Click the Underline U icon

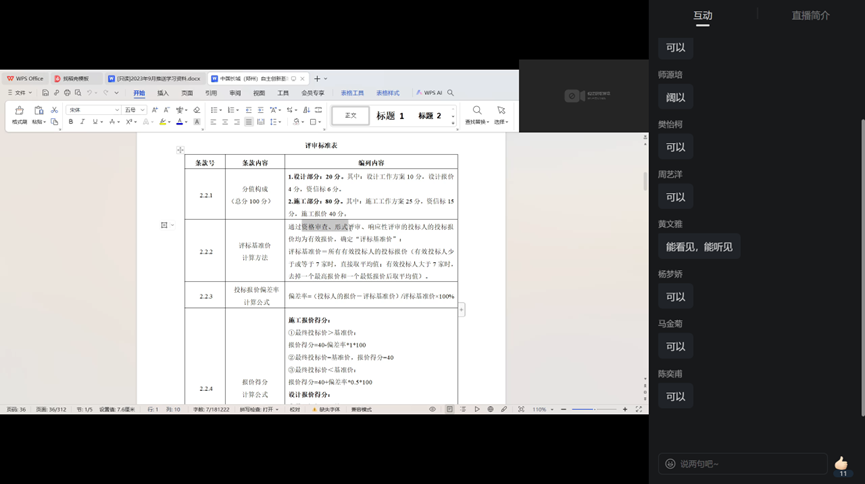click(96, 122)
